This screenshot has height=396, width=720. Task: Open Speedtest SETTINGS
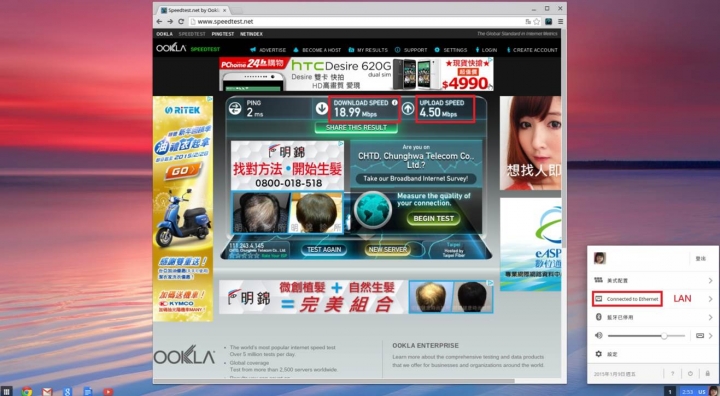coord(450,50)
